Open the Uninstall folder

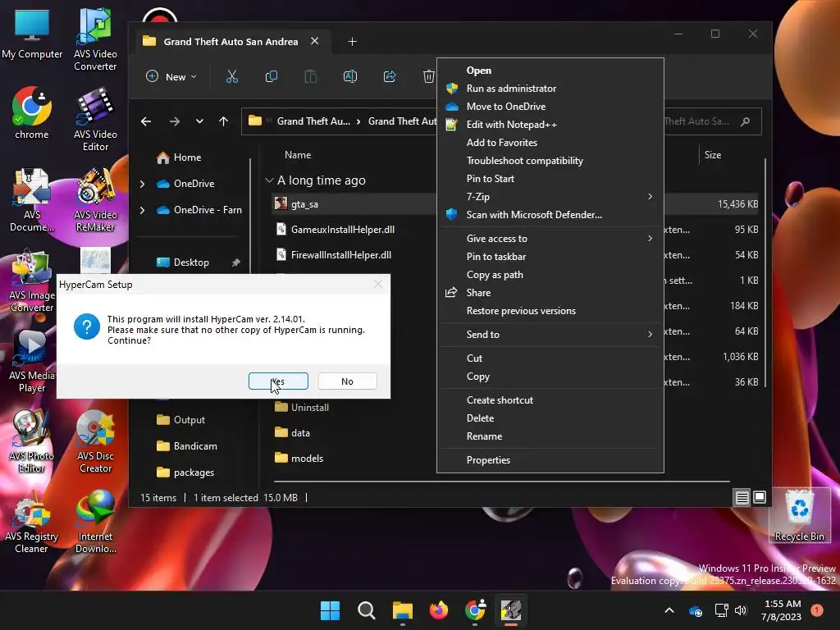pyautogui.click(x=302, y=408)
